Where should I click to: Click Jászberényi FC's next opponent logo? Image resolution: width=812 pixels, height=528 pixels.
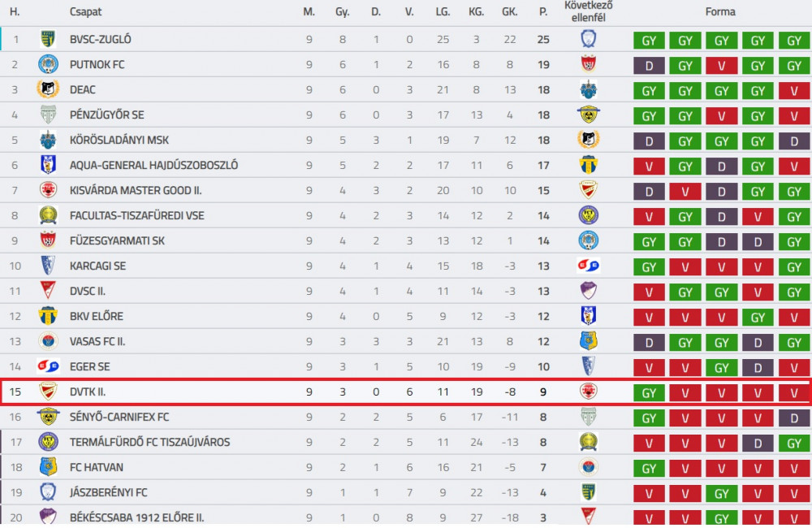pyautogui.click(x=588, y=491)
